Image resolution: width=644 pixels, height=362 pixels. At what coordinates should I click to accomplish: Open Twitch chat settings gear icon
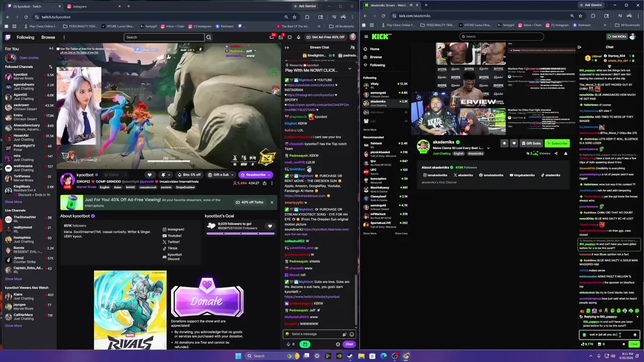tap(338, 344)
